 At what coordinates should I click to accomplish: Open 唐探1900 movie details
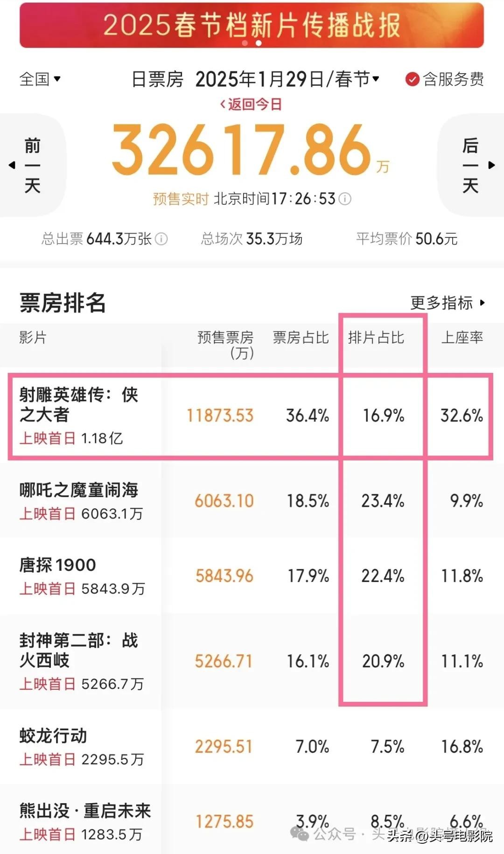click(58, 565)
